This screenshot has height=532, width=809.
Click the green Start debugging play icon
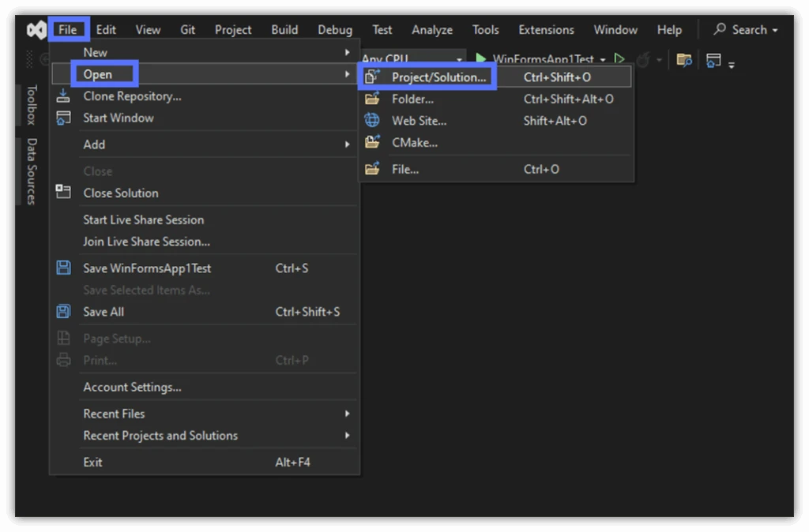tap(481, 58)
